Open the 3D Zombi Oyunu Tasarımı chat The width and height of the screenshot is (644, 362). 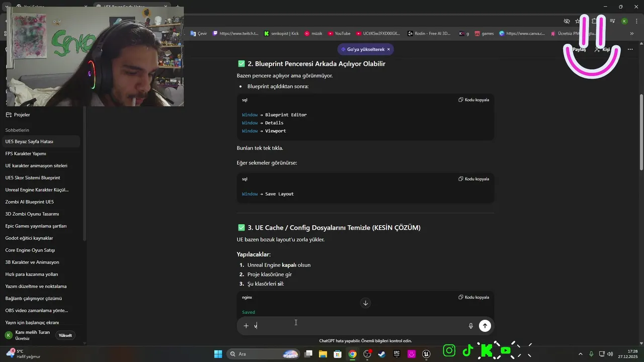tap(40, 214)
